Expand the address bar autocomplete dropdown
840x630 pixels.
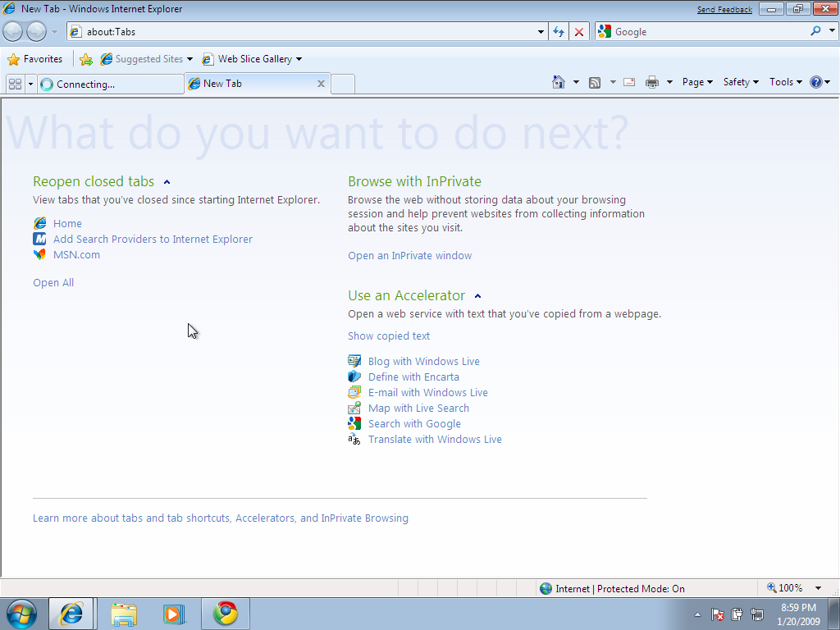pos(541,32)
